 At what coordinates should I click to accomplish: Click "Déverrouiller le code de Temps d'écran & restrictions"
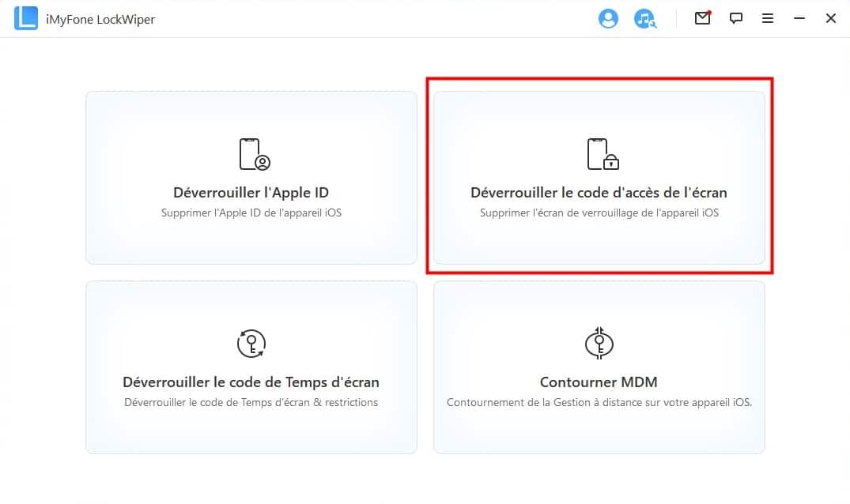(x=251, y=402)
